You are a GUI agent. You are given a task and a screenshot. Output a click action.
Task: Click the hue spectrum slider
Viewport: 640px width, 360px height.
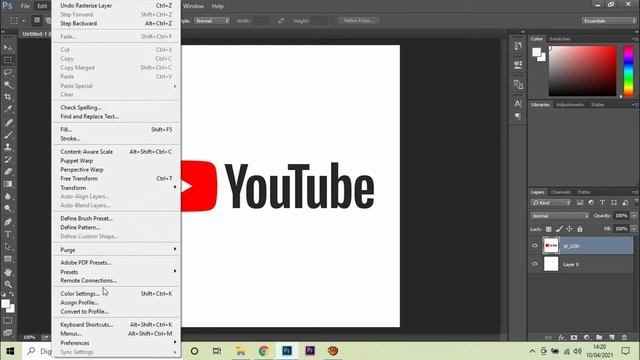[629, 71]
